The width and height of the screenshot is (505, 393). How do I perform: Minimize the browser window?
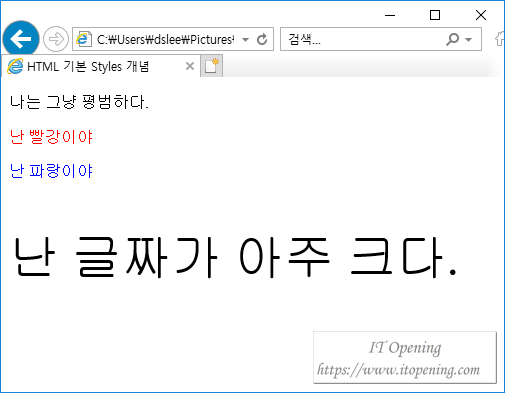pos(390,15)
